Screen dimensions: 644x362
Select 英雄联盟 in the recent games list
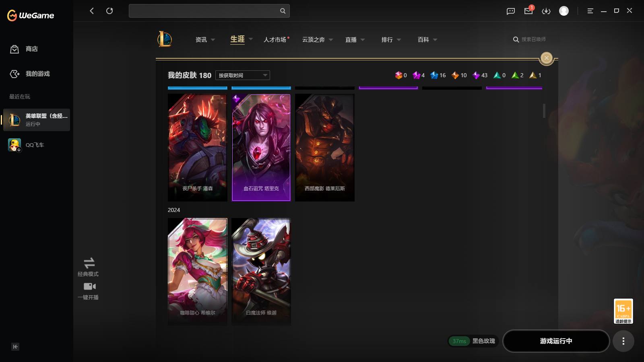(x=37, y=120)
